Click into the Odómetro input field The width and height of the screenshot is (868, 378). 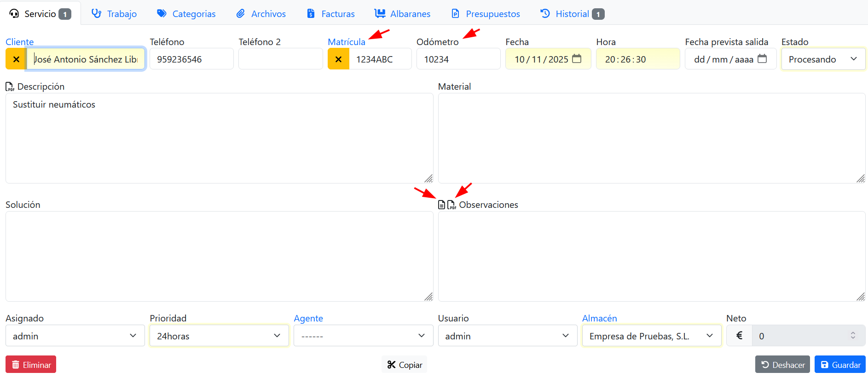tap(458, 59)
